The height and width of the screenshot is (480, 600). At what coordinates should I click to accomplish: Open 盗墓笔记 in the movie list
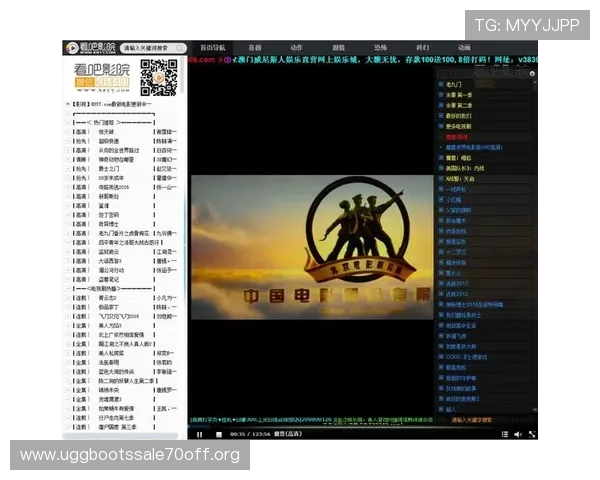[x=109, y=279]
